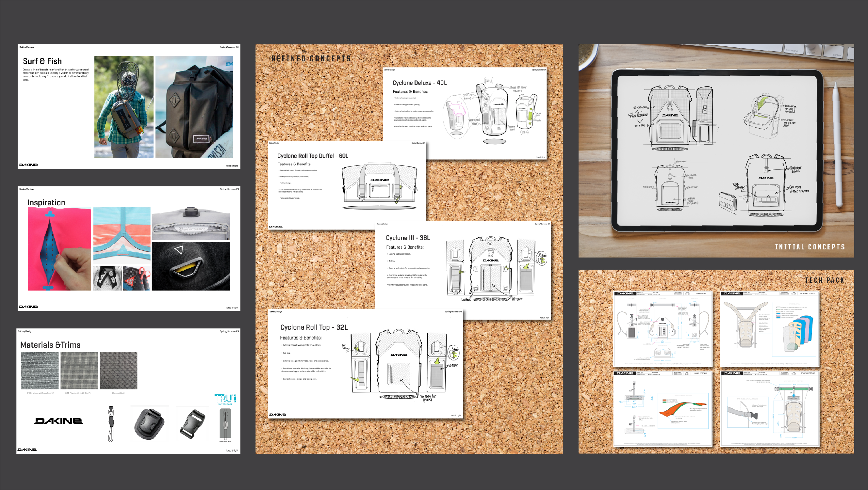This screenshot has height=490, width=868.
Task: Open the black Dakine backpack photo
Action: [194, 107]
